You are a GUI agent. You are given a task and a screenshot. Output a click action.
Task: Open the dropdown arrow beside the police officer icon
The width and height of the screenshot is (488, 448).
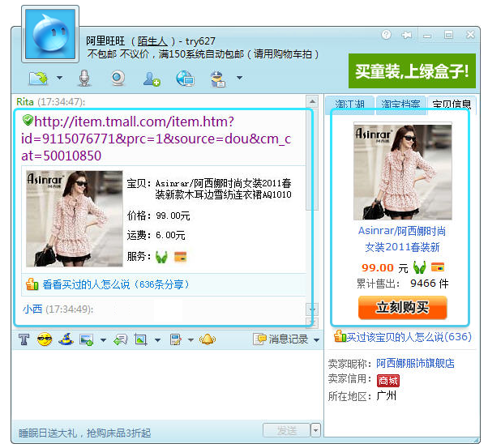pyautogui.click(x=239, y=78)
